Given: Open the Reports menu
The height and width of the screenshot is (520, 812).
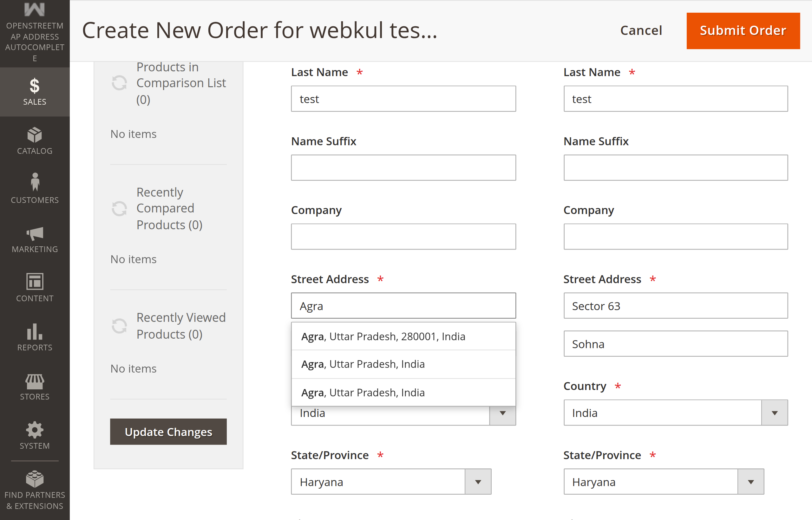Looking at the screenshot, I should click(35, 338).
